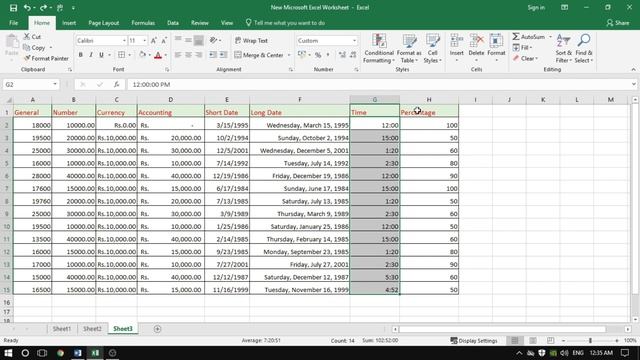640x360 pixels.
Task: Toggle Italic formatting
Action: click(x=91, y=55)
